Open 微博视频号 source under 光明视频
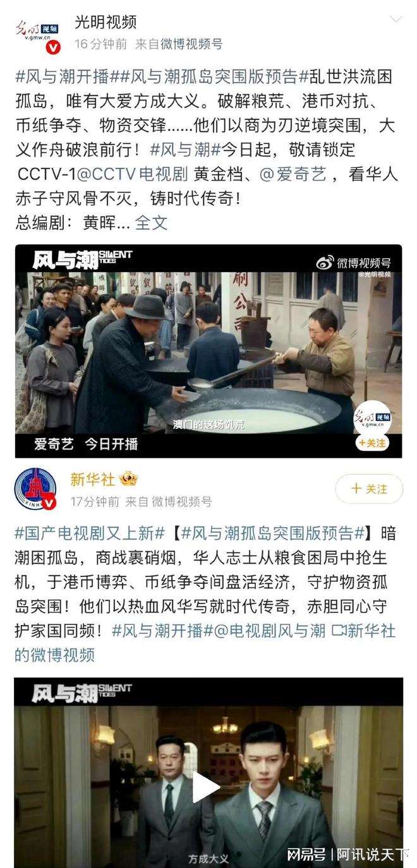The height and width of the screenshot is (868, 417). click(x=183, y=44)
